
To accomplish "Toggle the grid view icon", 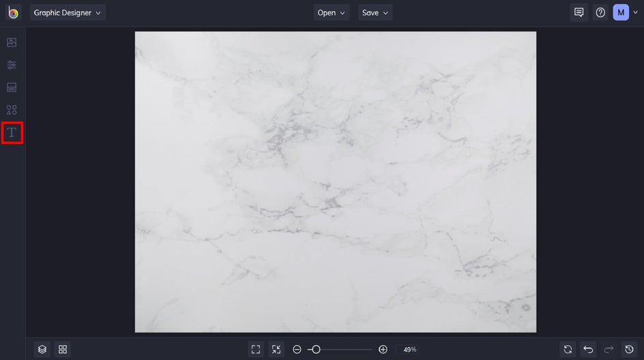I will coord(63,349).
